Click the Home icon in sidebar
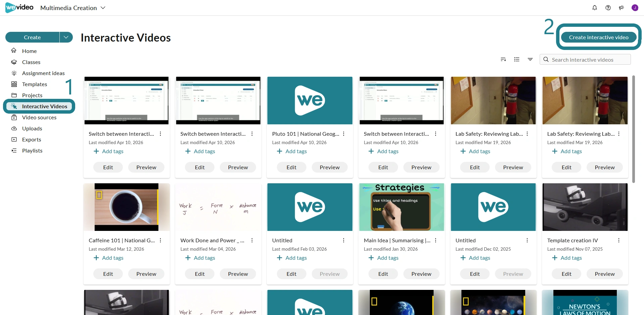Screen dimensions: 644x315 14,51
